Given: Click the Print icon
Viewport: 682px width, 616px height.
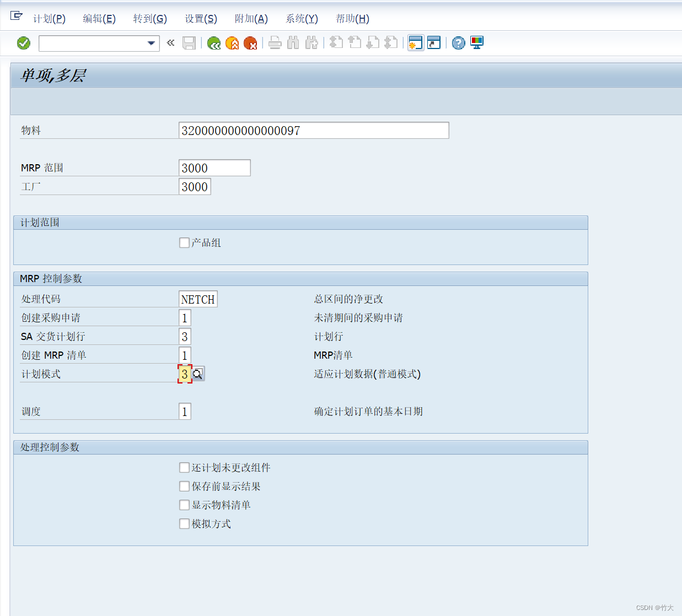Looking at the screenshot, I should click(x=275, y=43).
